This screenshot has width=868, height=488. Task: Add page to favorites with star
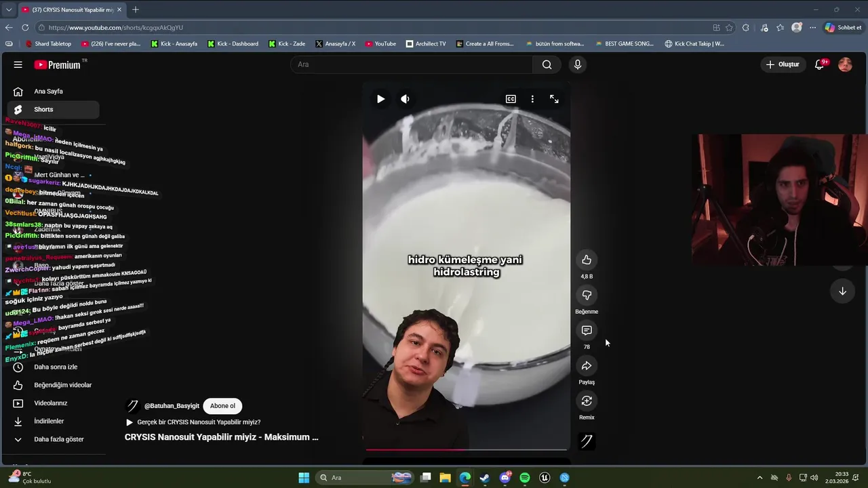729,28
